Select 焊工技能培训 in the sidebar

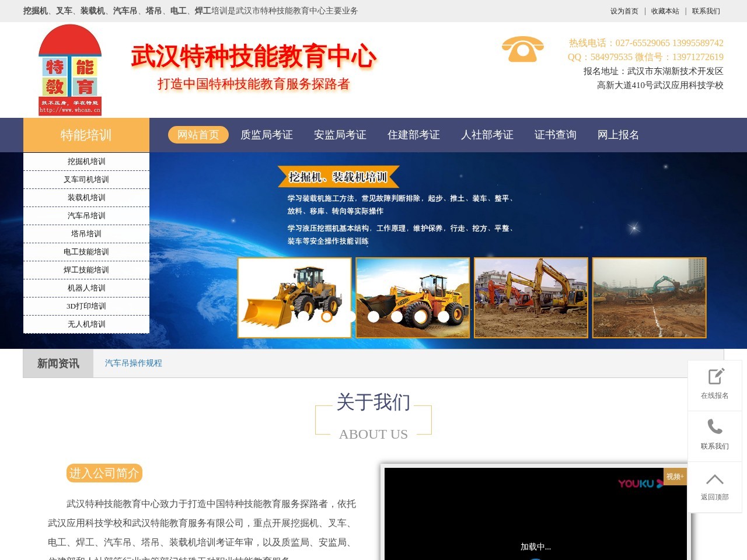tap(86, 270)
